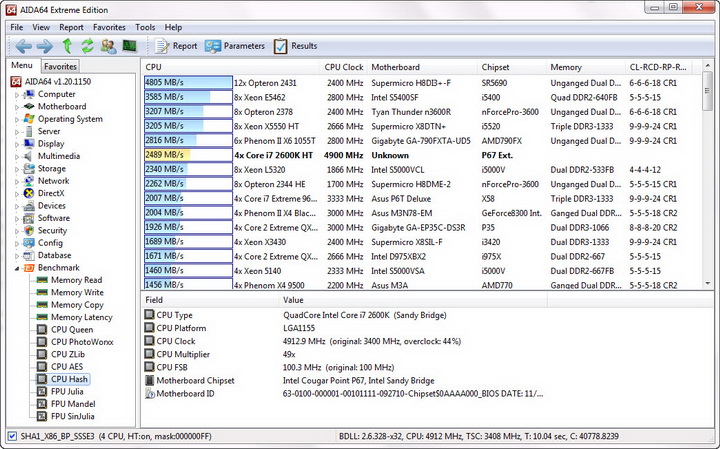This screenshot has height=449, width=720.
Task: Select the Memory Read benchmark icon
Action: (42, 280)
